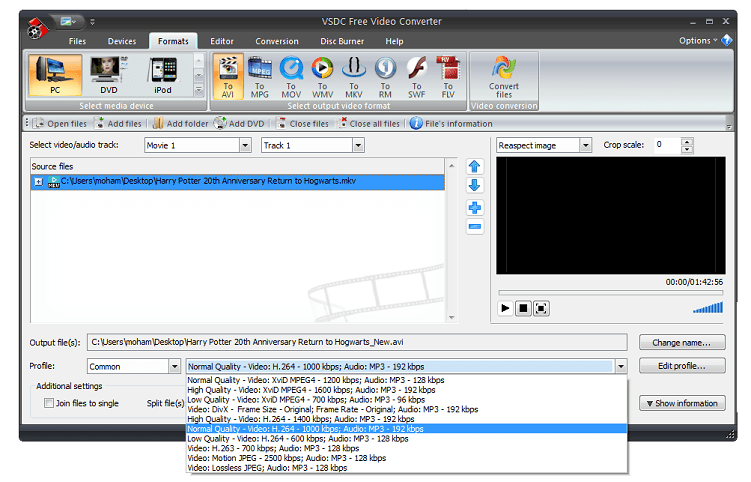Open the Conversion tab

coord(277,41)
